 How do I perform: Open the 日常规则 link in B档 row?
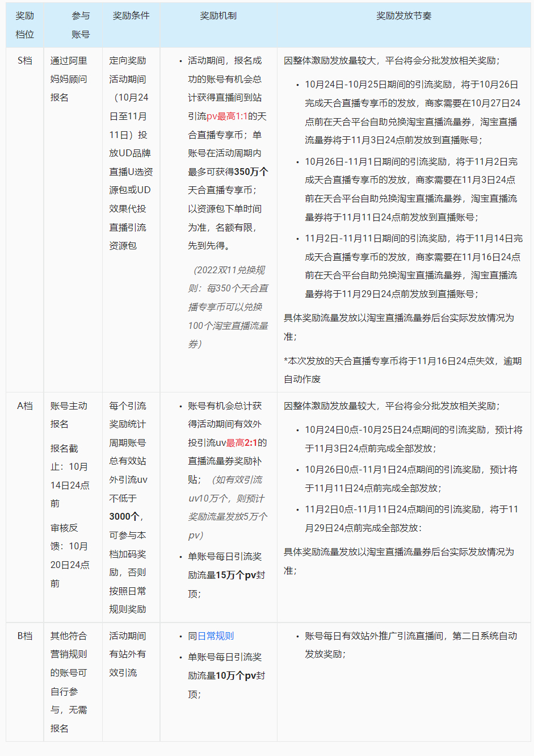[216, 636]
